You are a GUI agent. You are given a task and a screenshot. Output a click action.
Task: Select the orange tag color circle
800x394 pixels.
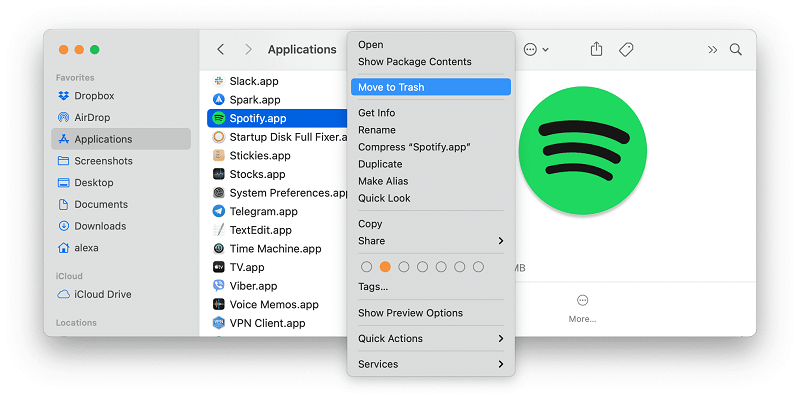pyautogui.click(x=385, y=267)
